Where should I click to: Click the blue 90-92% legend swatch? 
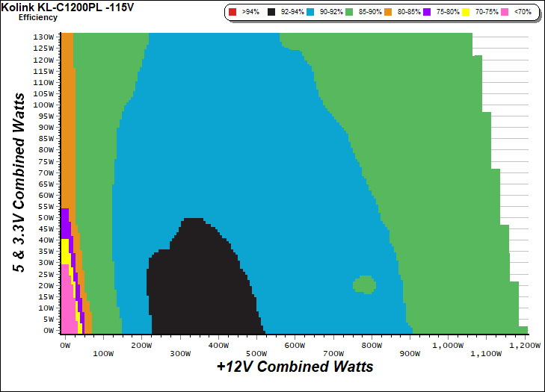[x=310, y=13]
